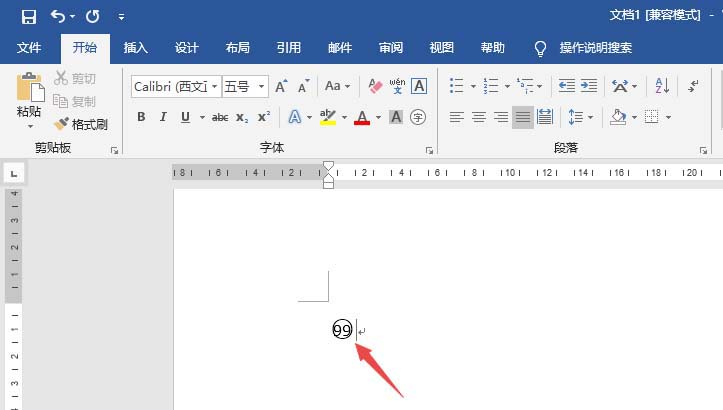This screenshot has width=723, height=410.
Task: Open the 五号 font size dropdown arrow
Action: [x=261, y=86]
